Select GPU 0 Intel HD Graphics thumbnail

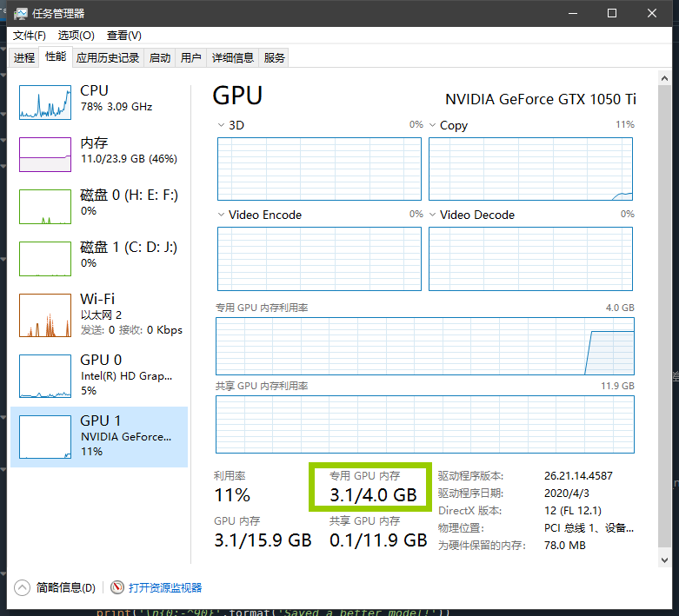coord(45,376)
